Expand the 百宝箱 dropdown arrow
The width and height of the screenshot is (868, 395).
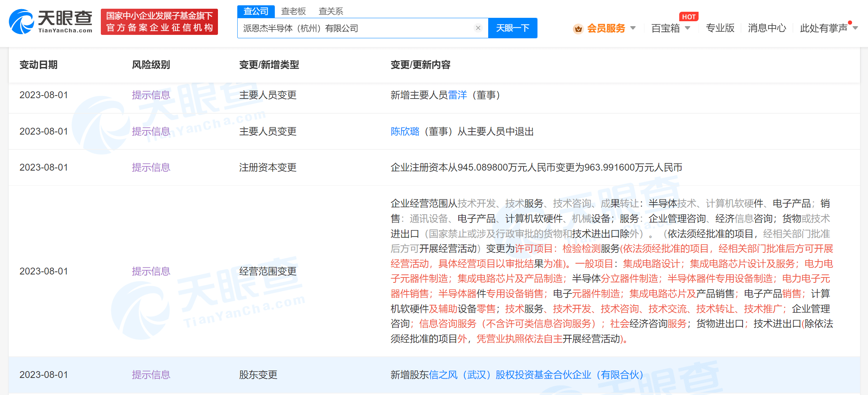click(688, 28)
